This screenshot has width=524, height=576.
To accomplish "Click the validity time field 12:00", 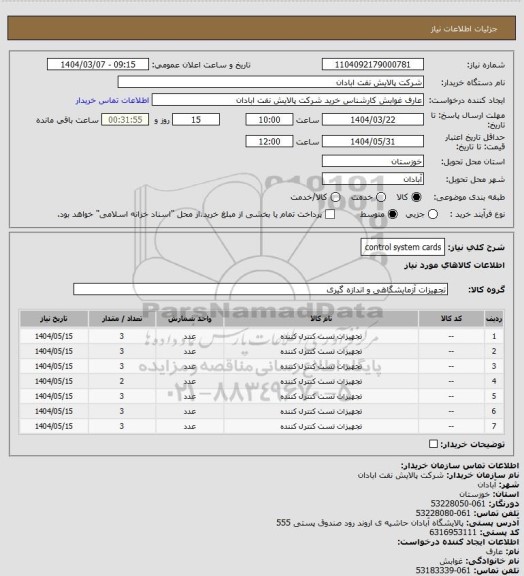I will [x=269, y=141].
